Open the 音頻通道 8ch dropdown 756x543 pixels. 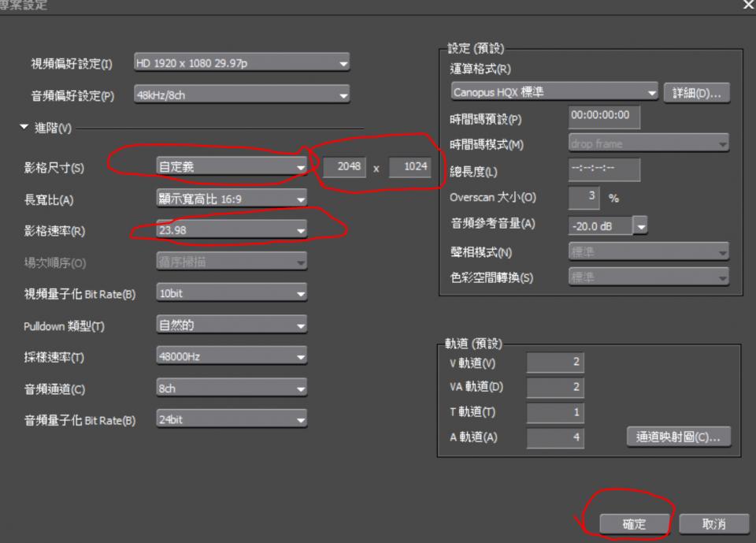tap(232, 388)
